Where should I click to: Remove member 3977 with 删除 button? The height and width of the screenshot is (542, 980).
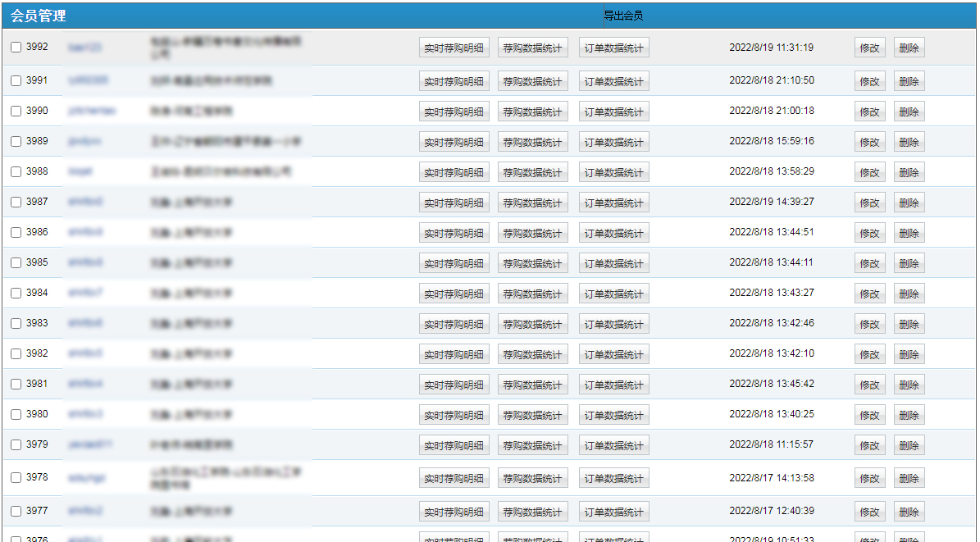(909, 512)
